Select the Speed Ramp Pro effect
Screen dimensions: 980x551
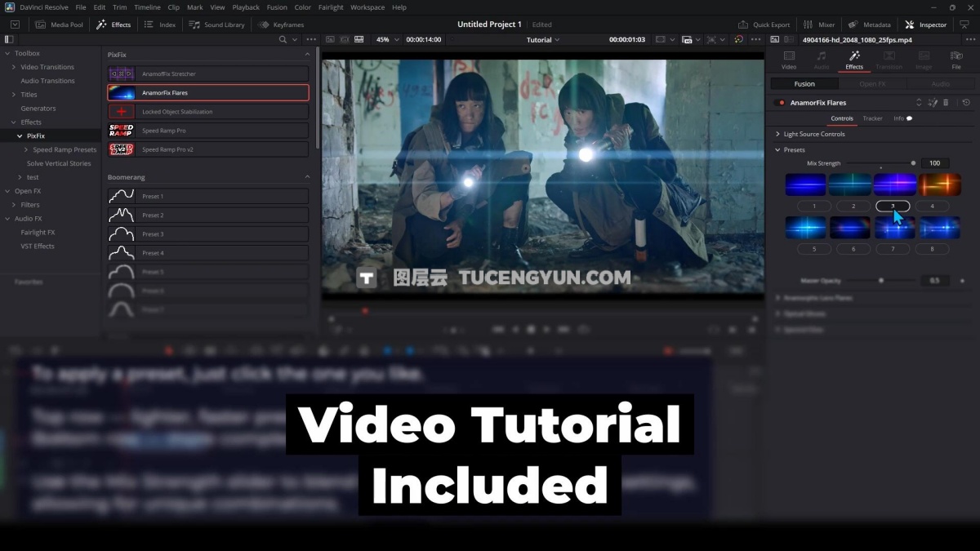(x=208, y=131)
